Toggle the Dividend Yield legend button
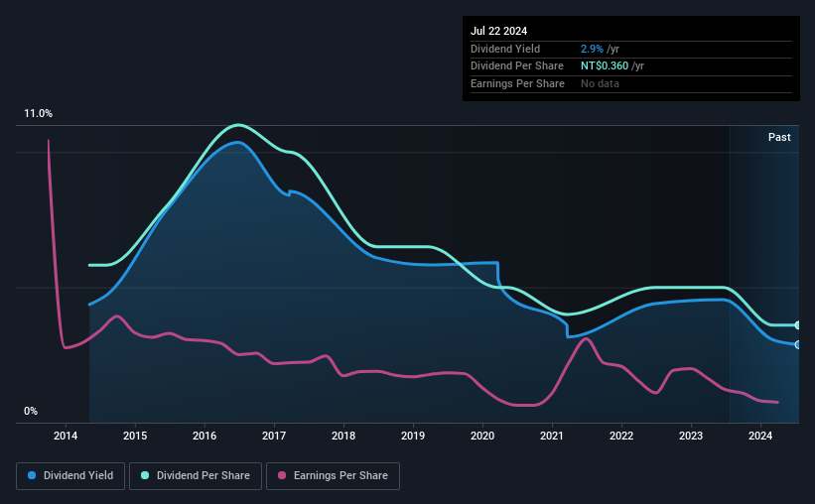 point(70,476)
